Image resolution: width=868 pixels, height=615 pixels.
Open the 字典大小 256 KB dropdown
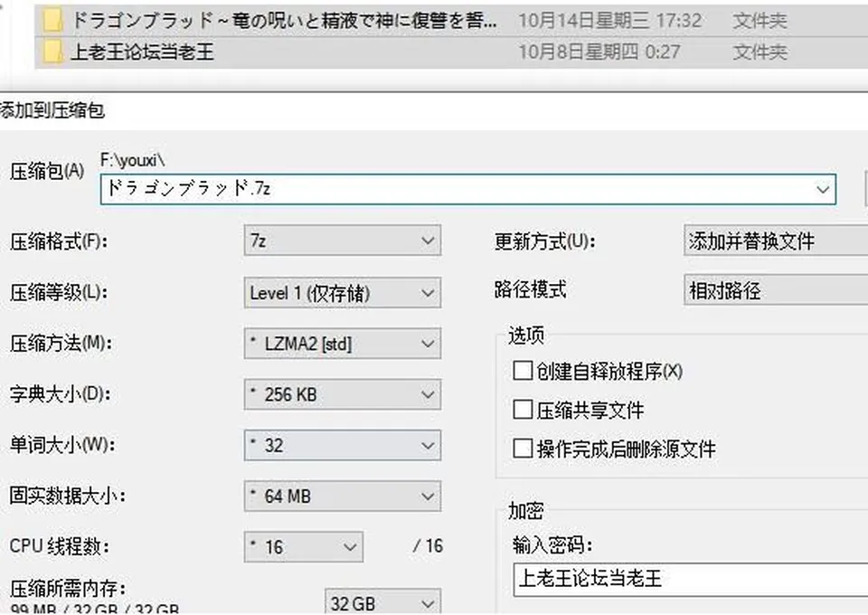coord(342,394)
